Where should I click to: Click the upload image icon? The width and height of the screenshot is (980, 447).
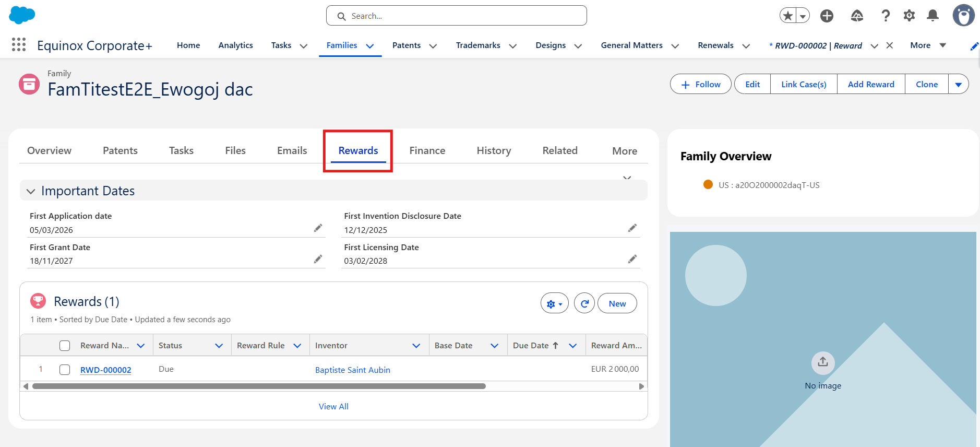pyautogui.click(x=823, y=362)
